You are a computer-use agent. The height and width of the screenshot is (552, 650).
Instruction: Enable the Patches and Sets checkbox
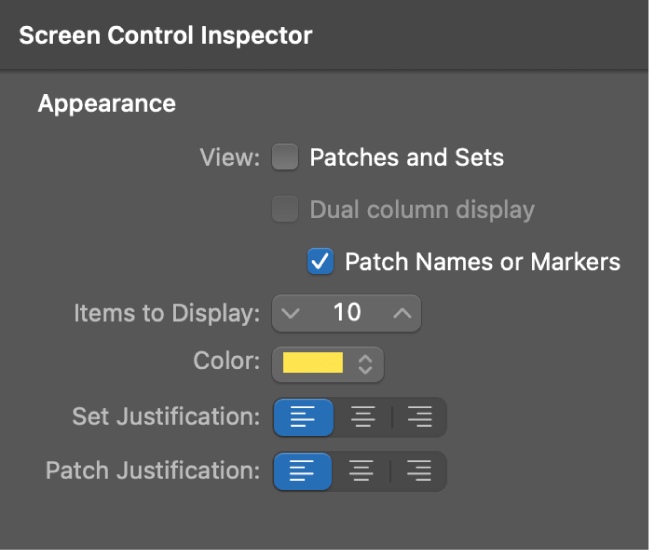point(285,157)
